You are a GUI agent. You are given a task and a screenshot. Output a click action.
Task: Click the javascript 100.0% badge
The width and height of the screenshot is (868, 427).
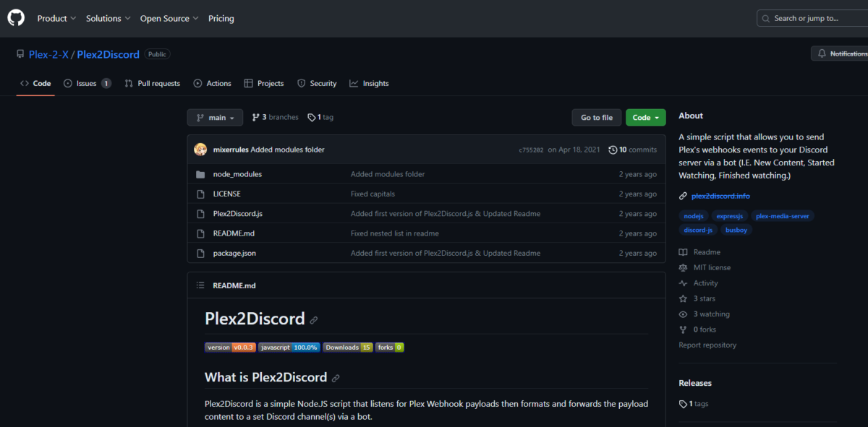(289, 347)
